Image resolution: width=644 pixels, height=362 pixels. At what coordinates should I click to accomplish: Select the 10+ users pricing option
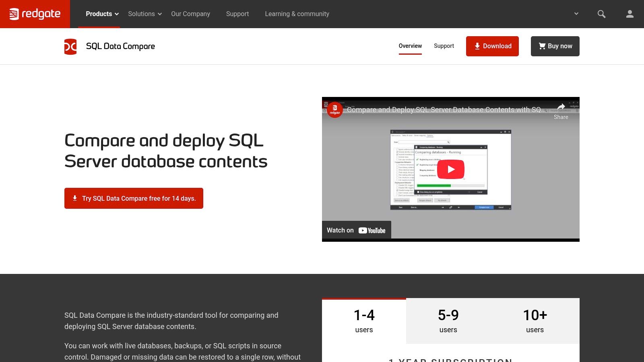coord(535,321)
